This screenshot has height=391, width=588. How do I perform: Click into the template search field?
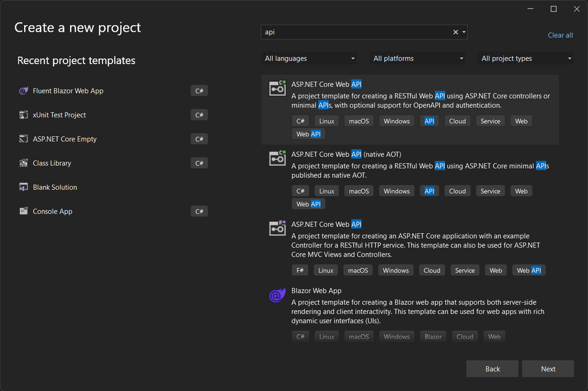(356, 32)
